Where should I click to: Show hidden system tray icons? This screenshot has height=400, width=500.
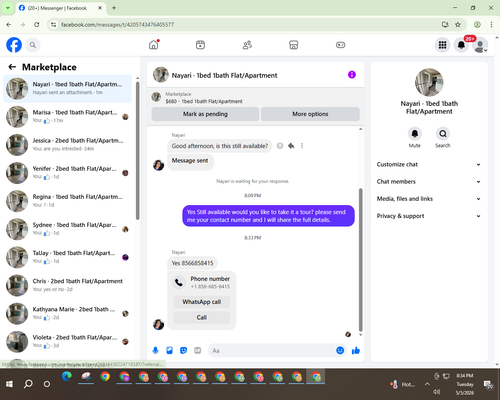pos(427,384)
